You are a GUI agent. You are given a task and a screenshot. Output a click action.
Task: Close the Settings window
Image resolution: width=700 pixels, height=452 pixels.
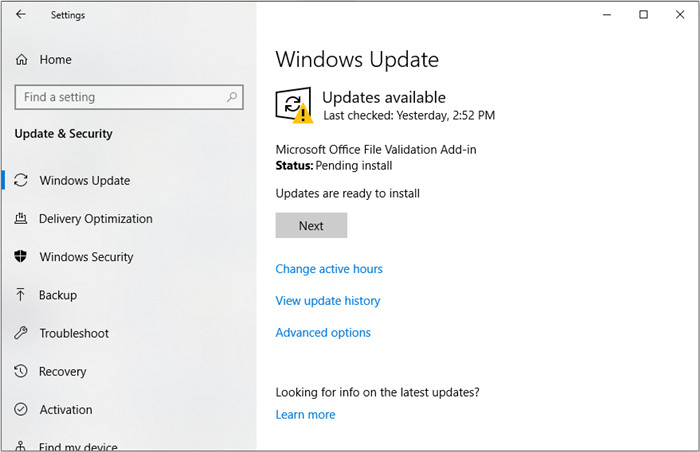[680, 15]
